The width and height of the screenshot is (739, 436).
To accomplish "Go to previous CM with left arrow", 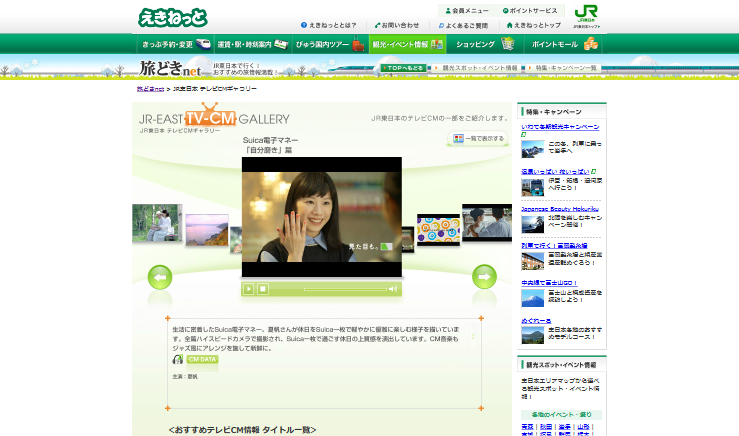I will (x=160, y=277).
